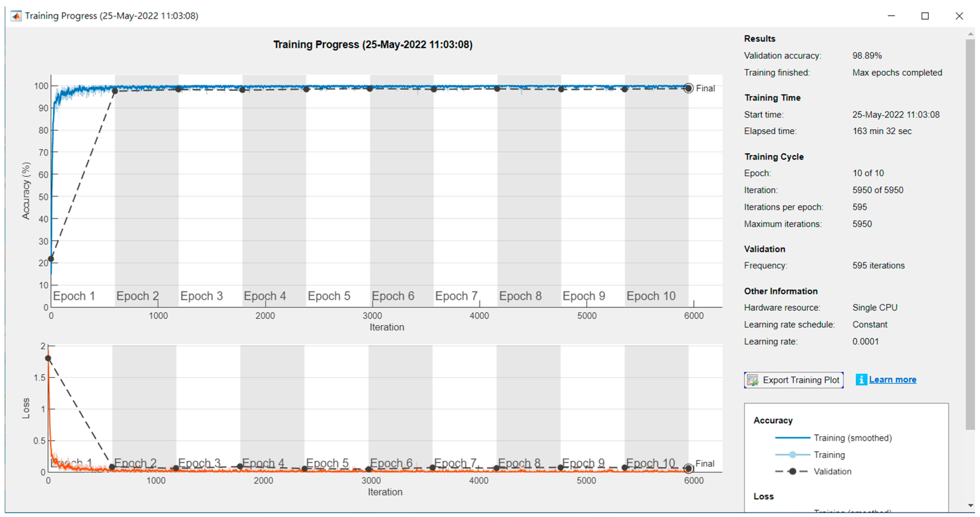Open the Learn more link
The image size is (980, 517).
(x=893, y=380)
